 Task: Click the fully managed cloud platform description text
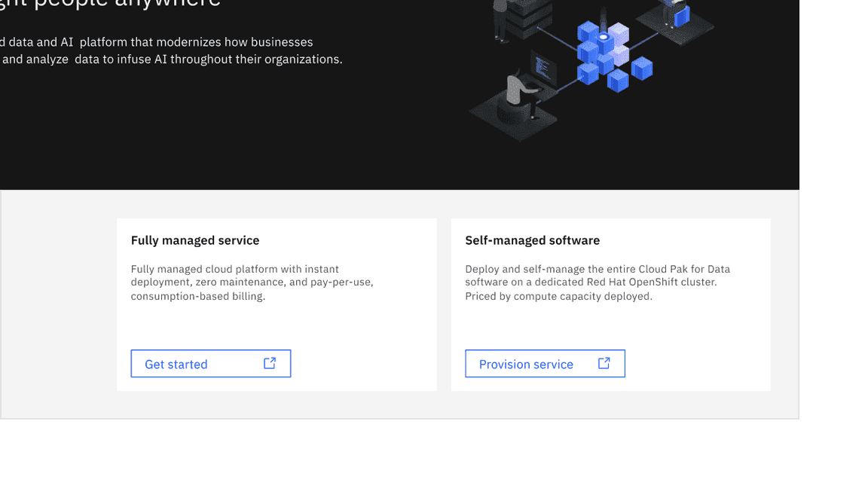pos(252,282)
